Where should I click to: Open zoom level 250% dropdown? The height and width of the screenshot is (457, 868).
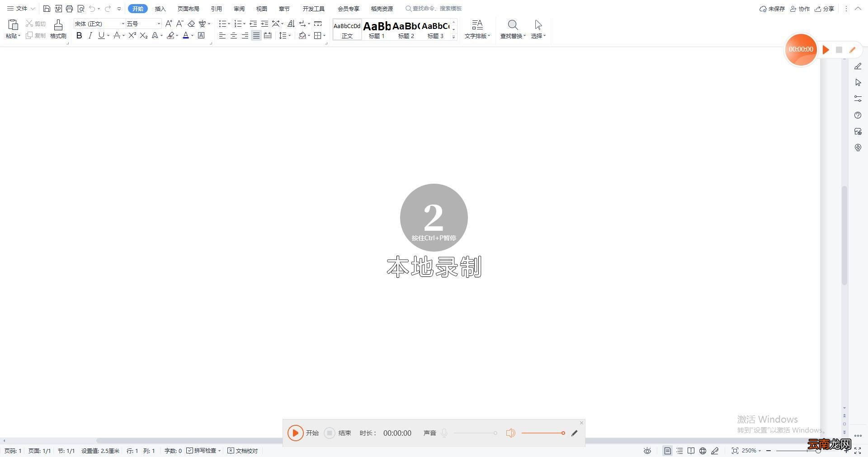pos(751,451)
